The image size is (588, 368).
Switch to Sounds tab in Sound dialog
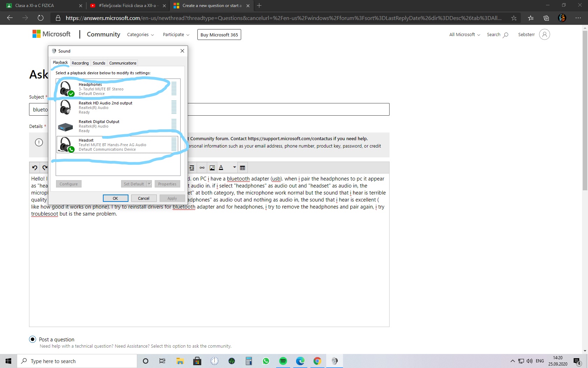[99, 63]
